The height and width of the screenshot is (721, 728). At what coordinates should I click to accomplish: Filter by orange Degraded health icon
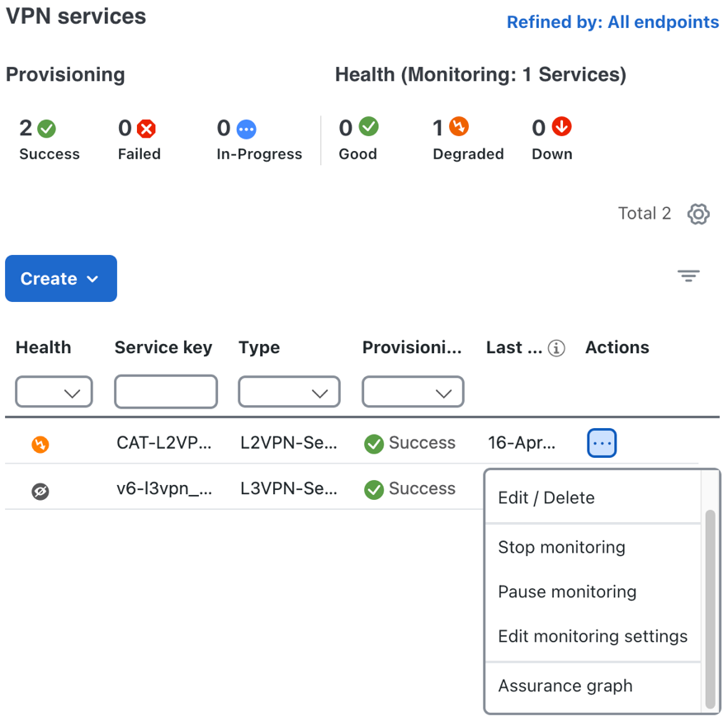(x=459, y=127)
